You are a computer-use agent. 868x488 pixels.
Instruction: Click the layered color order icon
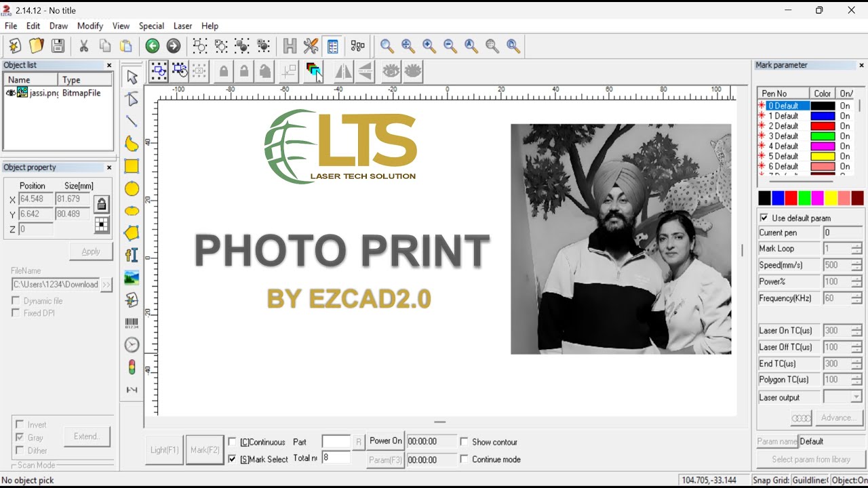(314, 70)
